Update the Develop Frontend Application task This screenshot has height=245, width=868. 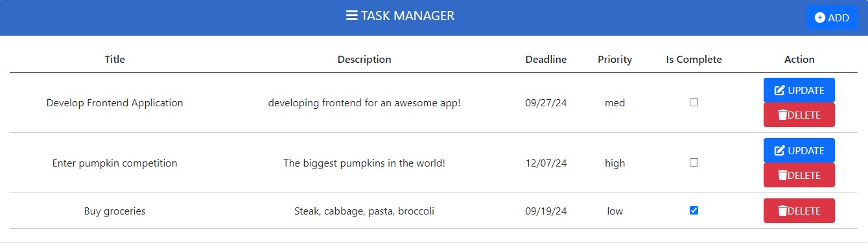pyautogui.click(x=799, y=90)
